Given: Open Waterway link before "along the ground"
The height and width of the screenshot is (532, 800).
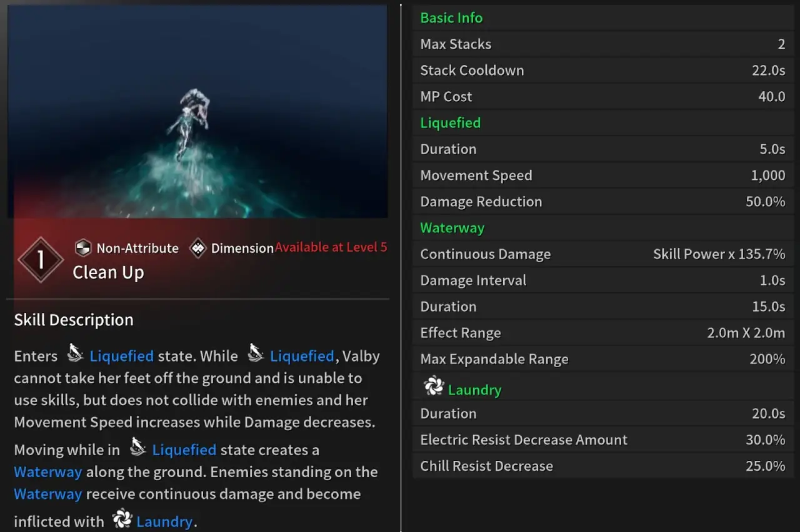Looking at the screenshot, I should [x=48, y=472].
